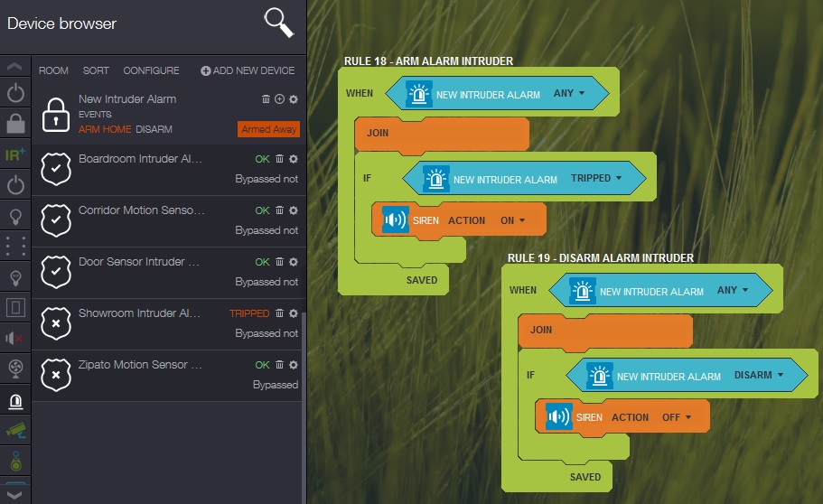Select the alarm siren sidebar category

[15, 399]
